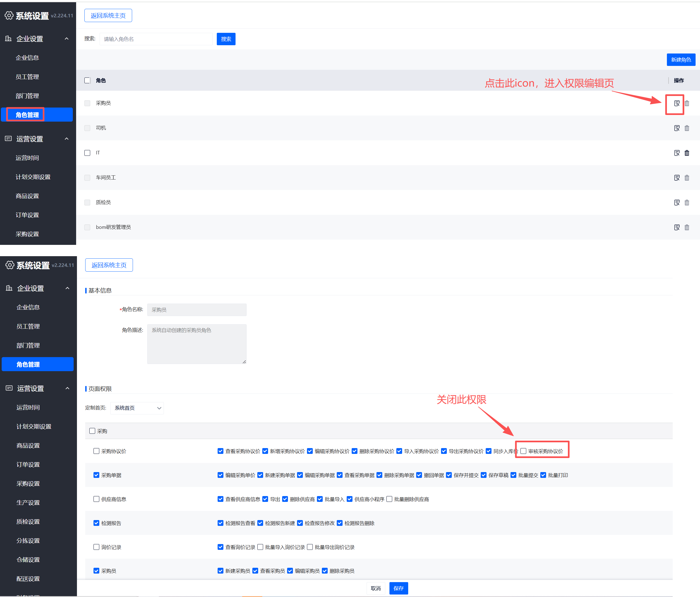700x597 pixels.
Task: Check the IT role checkbox
Action: click(x=87, y=153)
